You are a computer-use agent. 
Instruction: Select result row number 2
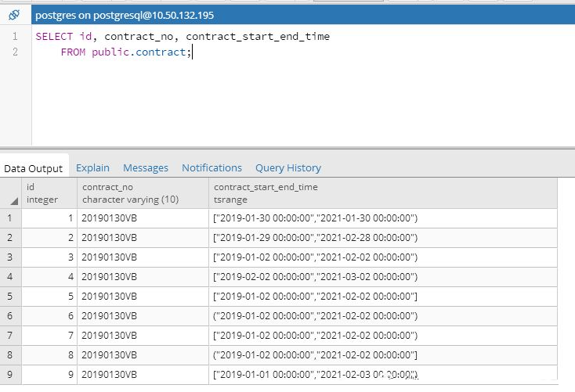11,238
